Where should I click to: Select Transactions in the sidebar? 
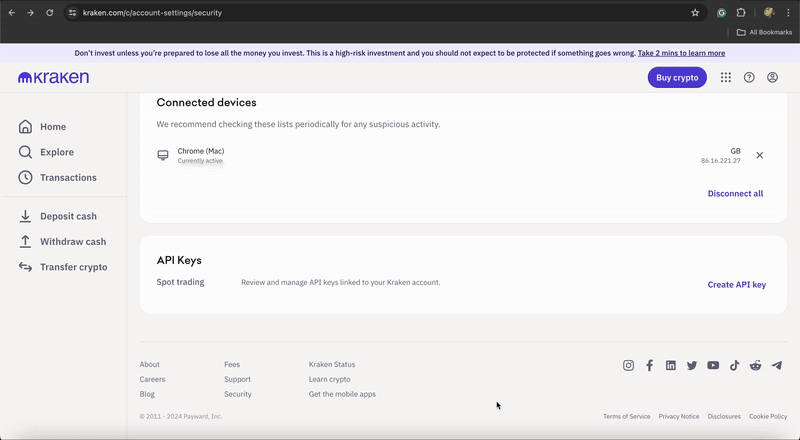(x=68, y=178)
